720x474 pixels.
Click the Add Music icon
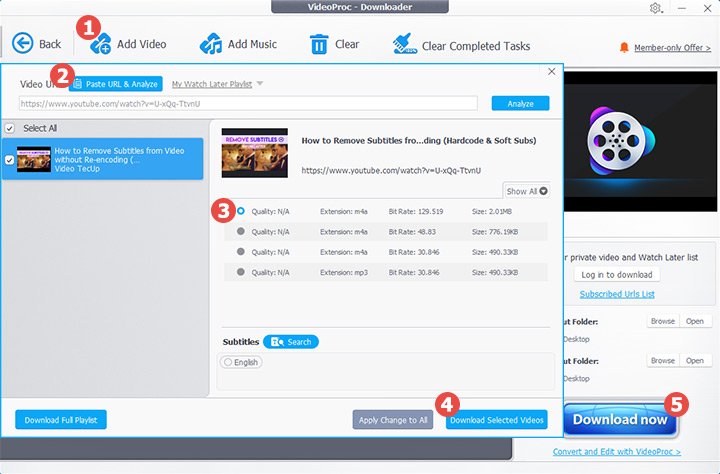click(x=210, y=44)
